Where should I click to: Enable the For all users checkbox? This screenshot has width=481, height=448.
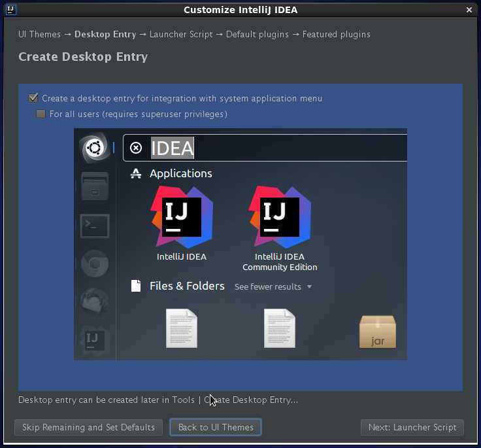[x=41, y=114]
